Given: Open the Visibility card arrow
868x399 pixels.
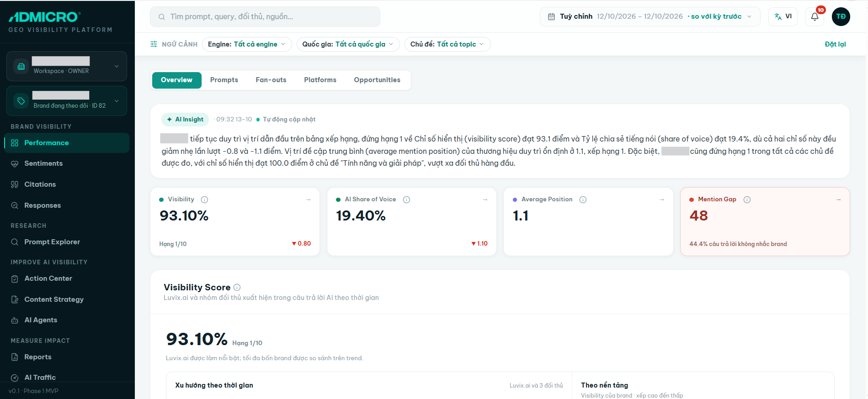Looking at the screenshot, I should [308, 199].
